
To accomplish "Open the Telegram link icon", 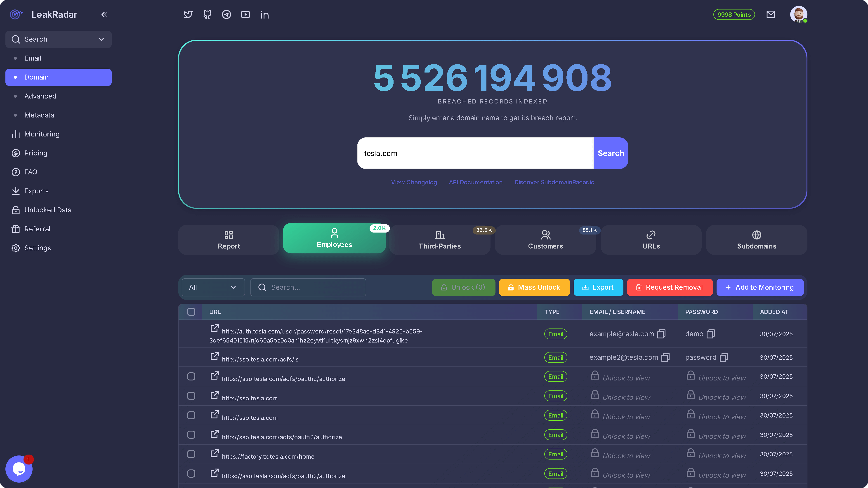I will pos(226,14).
